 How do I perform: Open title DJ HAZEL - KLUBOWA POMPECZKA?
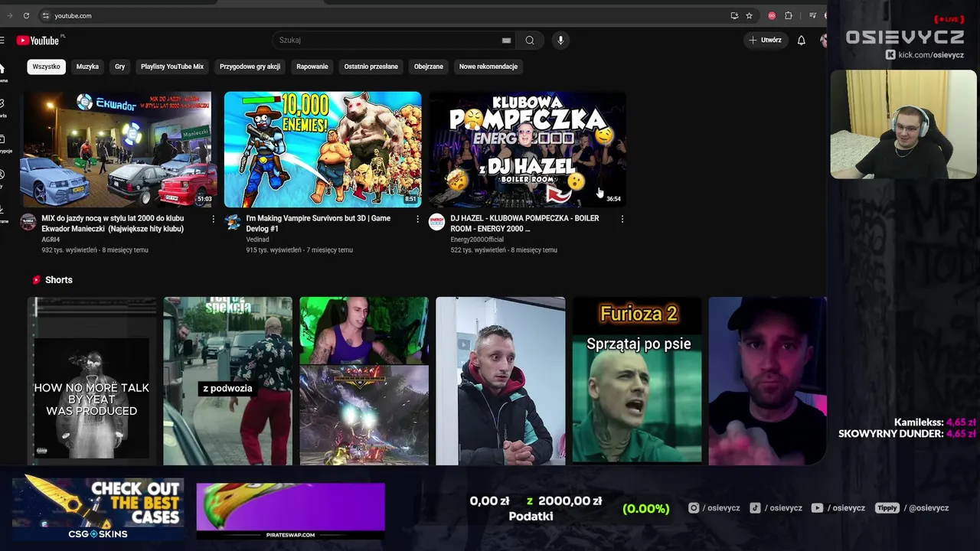525,223
